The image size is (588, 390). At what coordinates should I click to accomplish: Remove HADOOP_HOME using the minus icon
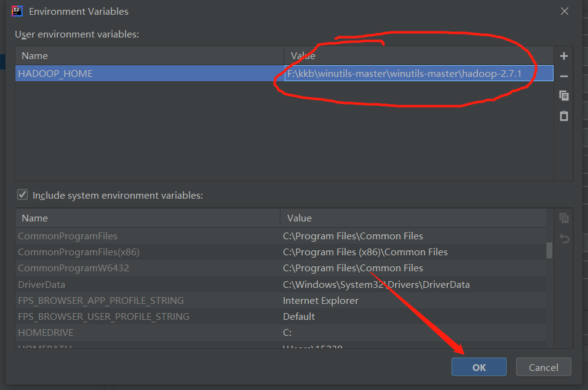pyautogui.click(x=563, y=75)
